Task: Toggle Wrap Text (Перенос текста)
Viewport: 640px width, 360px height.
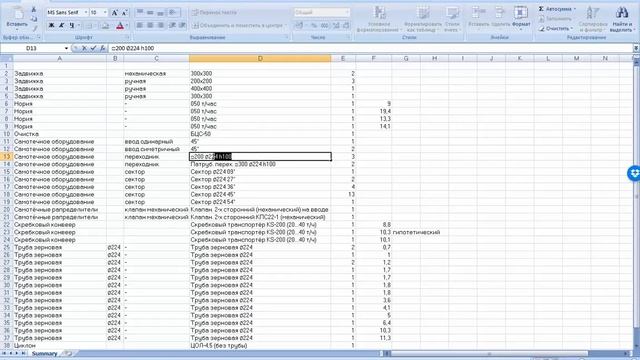Action: pos(214,13)
